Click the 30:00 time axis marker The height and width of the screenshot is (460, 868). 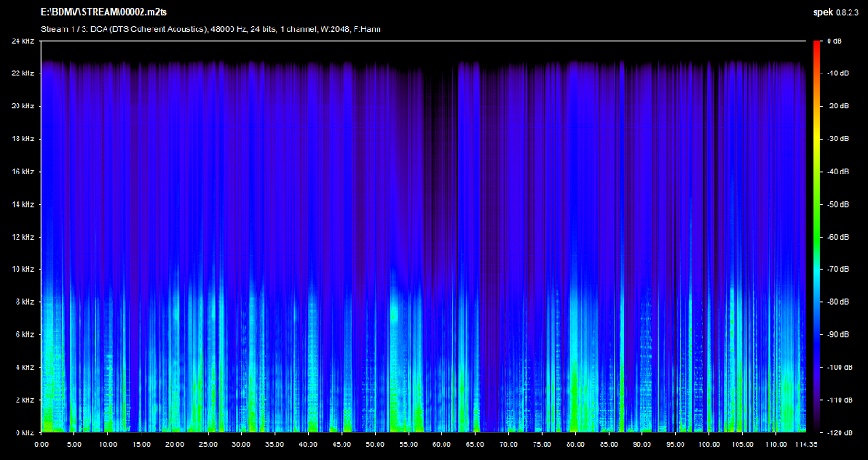(241, 444)
